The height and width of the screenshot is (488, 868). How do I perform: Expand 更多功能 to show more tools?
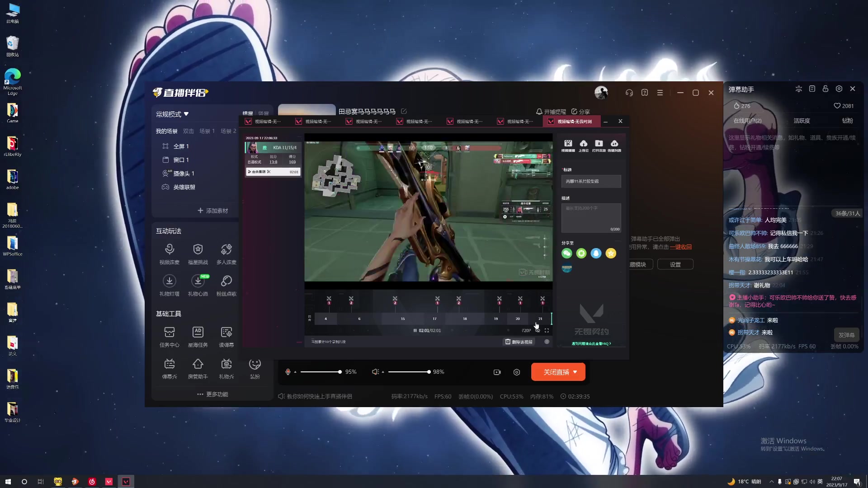pyautogui.click(x=212, y=394)
